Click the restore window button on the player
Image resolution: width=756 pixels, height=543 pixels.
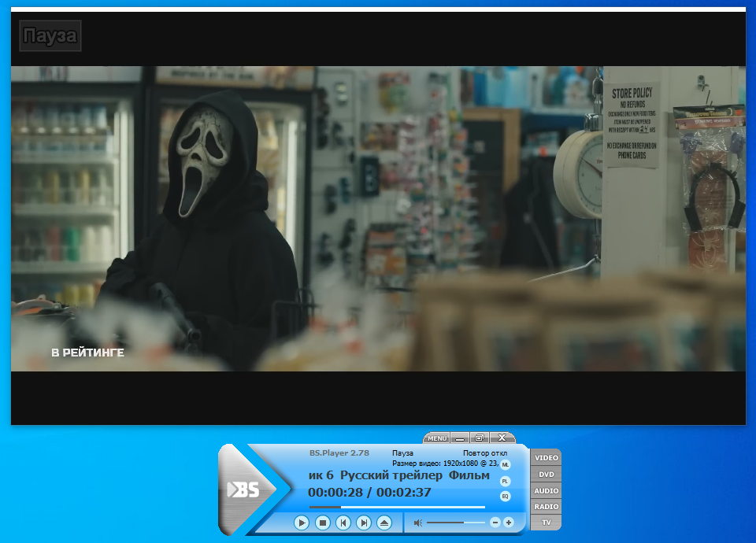(480, 438)
